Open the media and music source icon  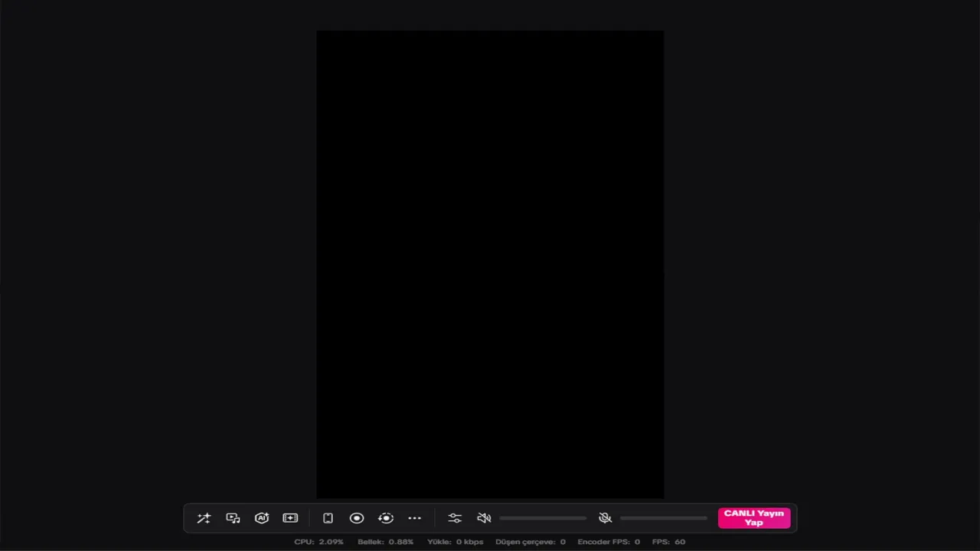(233, 518)
